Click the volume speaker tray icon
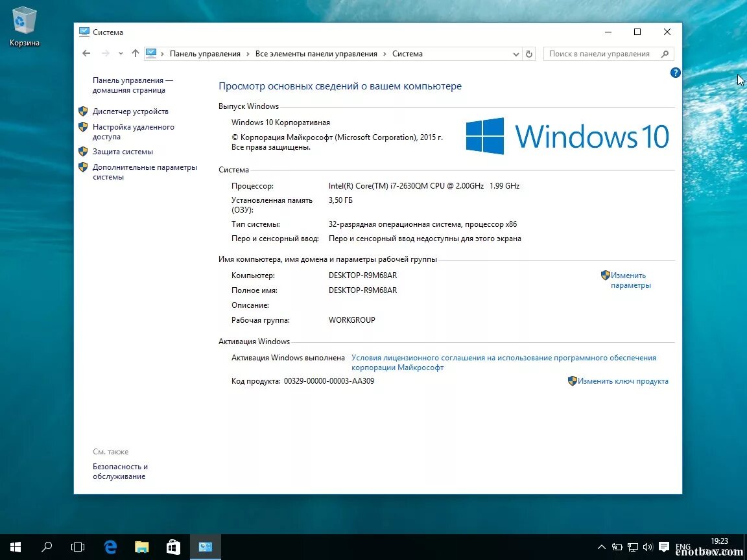Viewport: 747px width, 560px height. [647, 547]
